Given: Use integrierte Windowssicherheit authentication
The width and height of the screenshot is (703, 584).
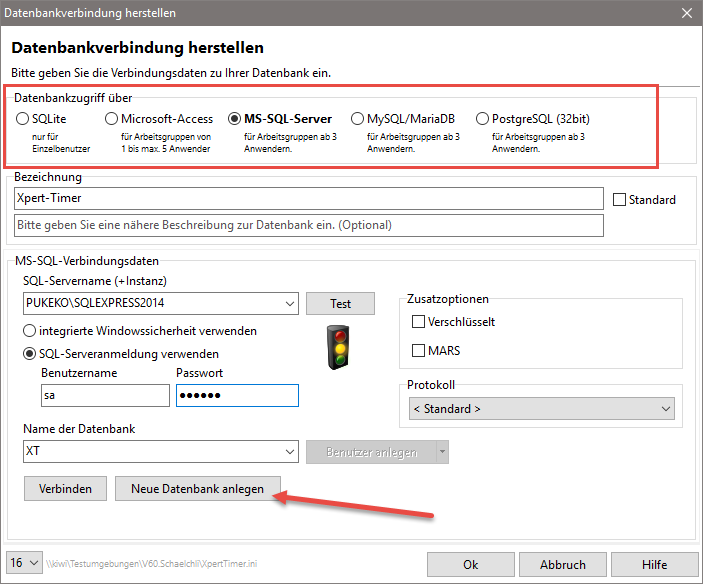Looking at the screenshot, I should click(x=30, y=330).
